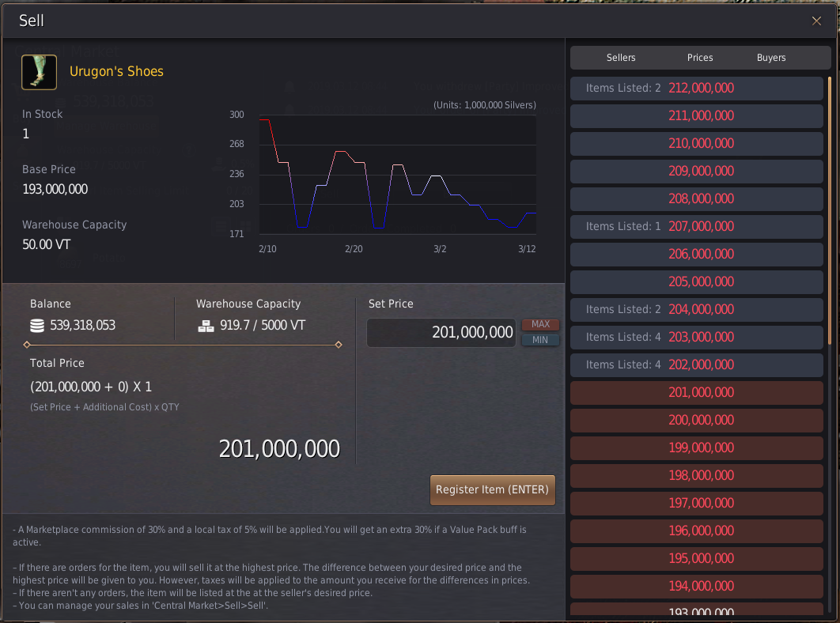Click the price list scrollbar
This screenshot has height=623, width=840.
pos(830,211)
